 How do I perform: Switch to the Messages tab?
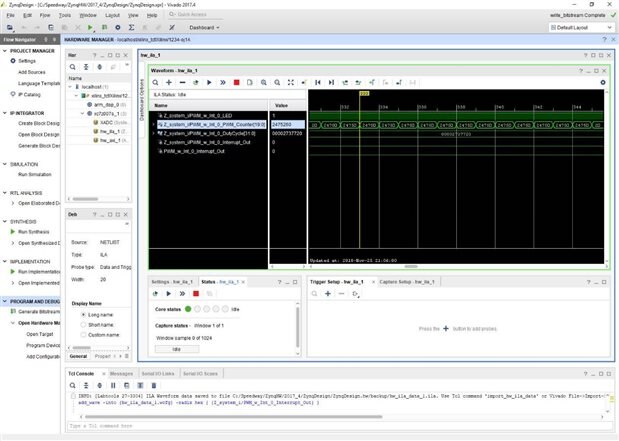click(120, 373)
